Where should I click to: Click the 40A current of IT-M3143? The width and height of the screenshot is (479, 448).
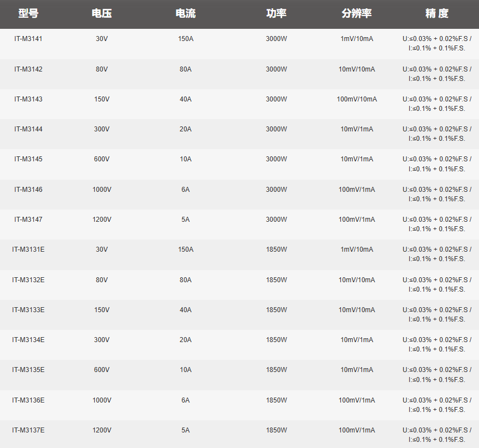click(x=185, y=99)
